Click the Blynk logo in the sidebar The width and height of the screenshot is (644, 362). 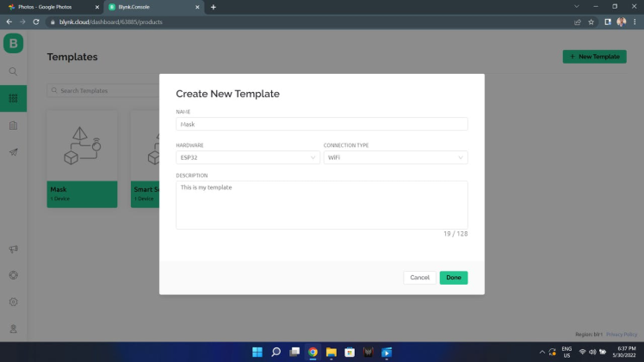[13, 43]
